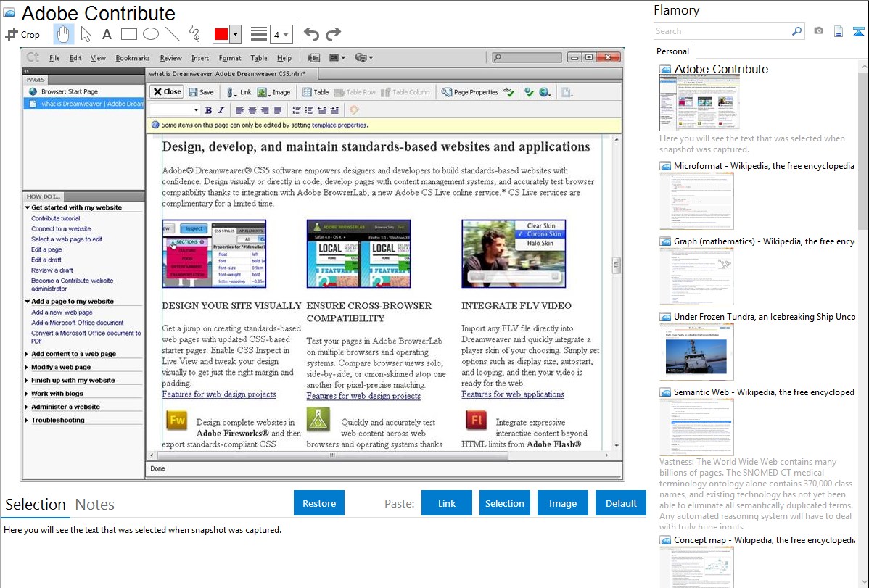Screen dimensions: 869x588
Task: Open Page Properties in toolbar
Action: (470, 92)
